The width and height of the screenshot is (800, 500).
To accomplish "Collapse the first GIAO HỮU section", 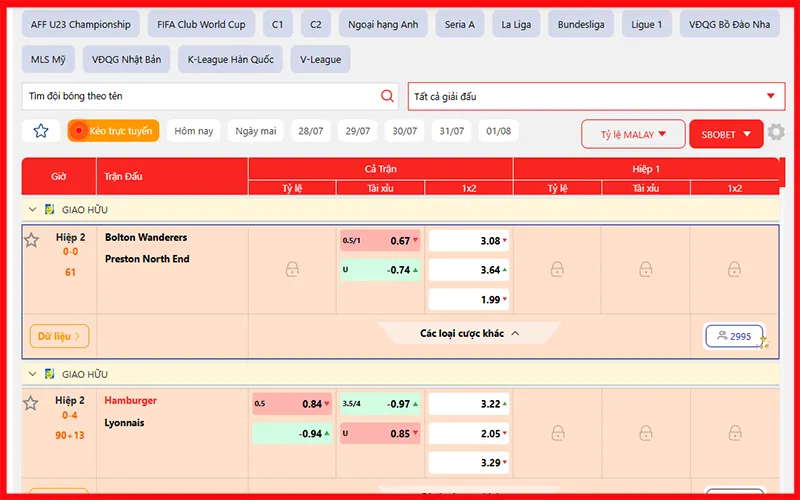I will 32,210.
